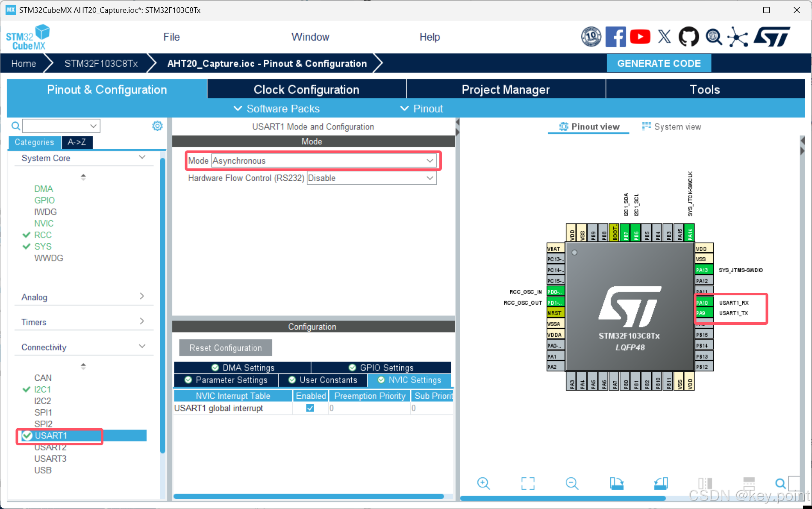Click the ST logo in the header
This screenshot has height=509, width=812.
(772, 37)
